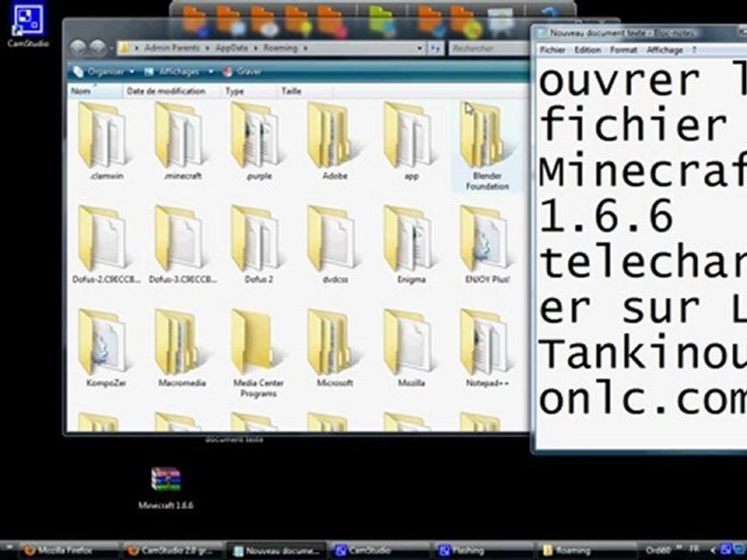Click the Explorer Back navigation button

click(x=79, y=47)
